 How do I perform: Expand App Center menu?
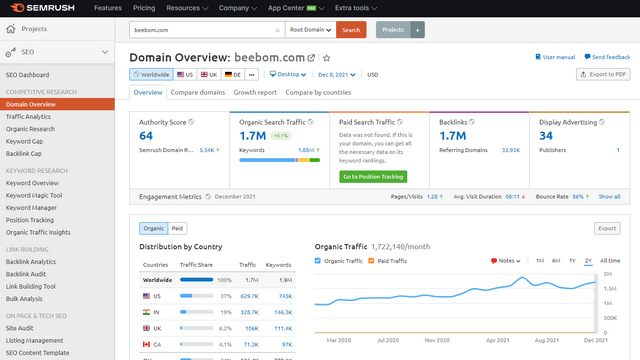(x=296, y=8)
